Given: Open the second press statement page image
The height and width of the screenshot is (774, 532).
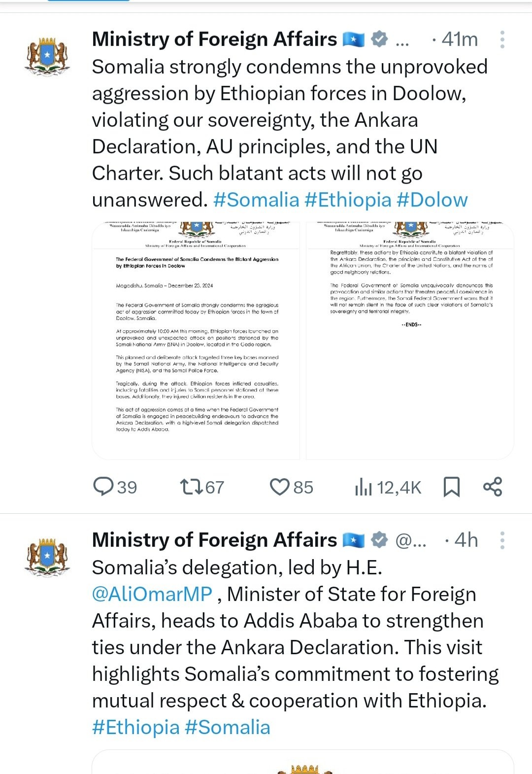Looking at the screenshot, I should click(x=410, y=341).
